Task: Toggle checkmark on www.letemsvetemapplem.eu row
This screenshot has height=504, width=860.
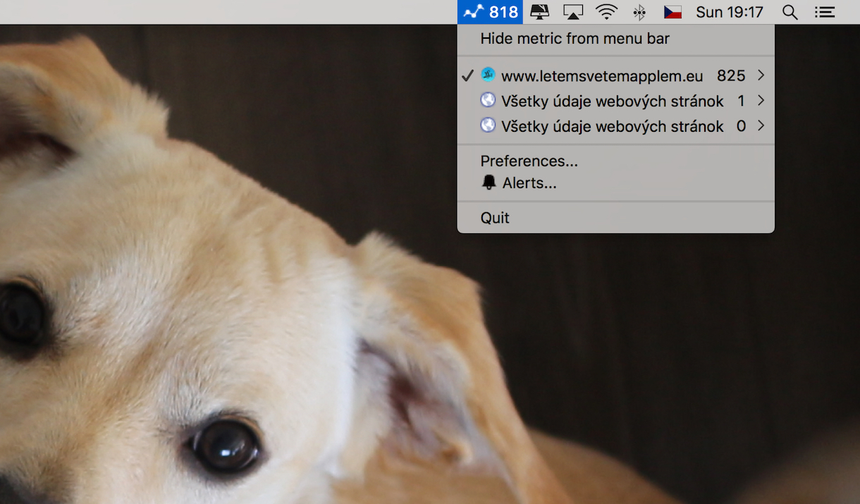Action: tap(467, 75)
